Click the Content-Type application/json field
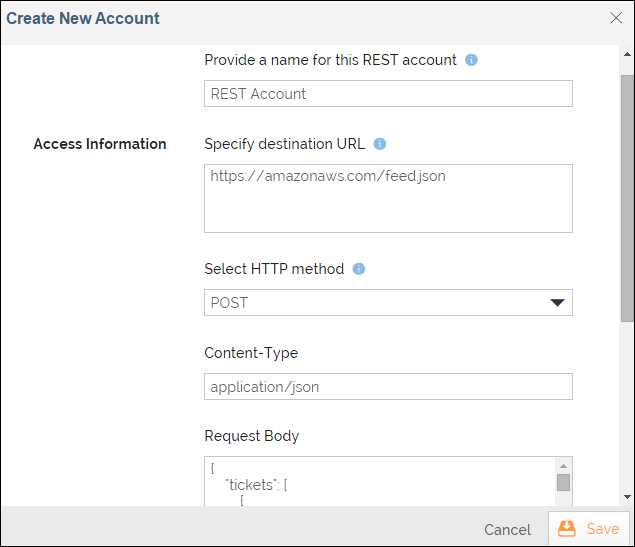The image size is (635, 547). point(388,387)
